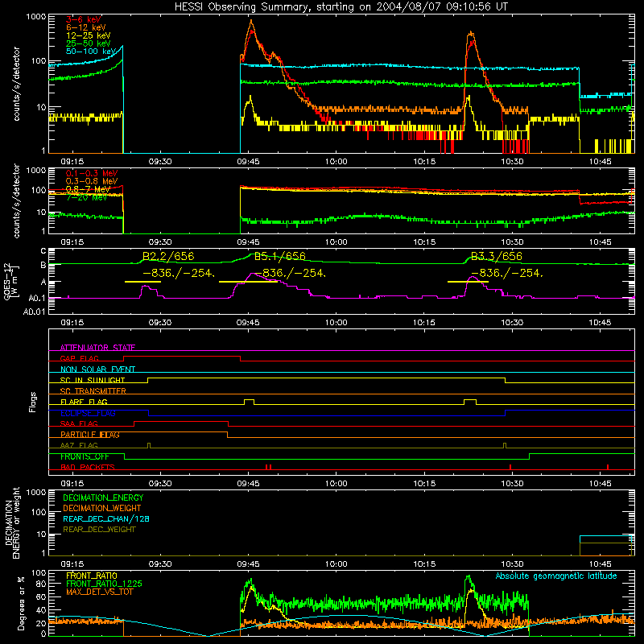Viewport: 644px width, 644px height.
Task: Click the REAR_DEC_CHAN/128 legend label
Action: pyautogui.click(x=106, y=519)
